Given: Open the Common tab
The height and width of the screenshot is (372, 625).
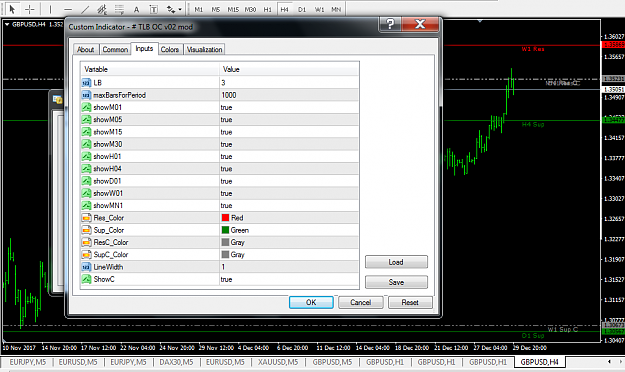Looking at the screenshot, I should [x=115, y=49].
